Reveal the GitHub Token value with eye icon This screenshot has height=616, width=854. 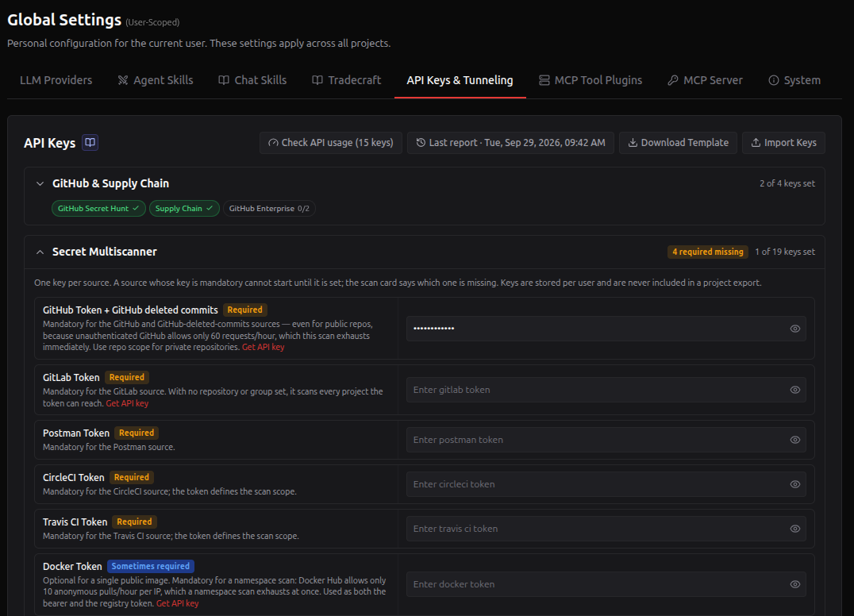pos(795,329)
